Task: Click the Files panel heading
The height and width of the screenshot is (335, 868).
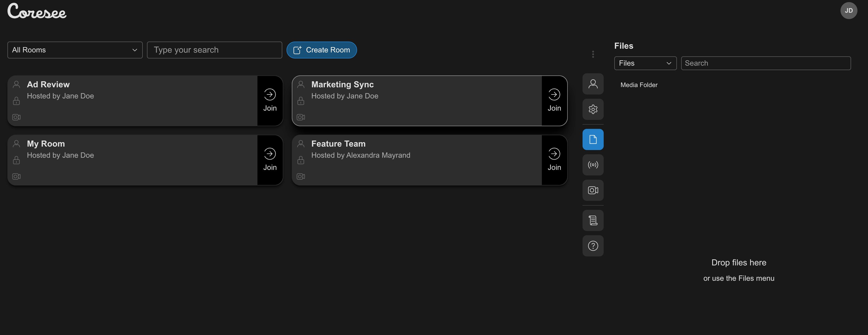Action: 623,46
